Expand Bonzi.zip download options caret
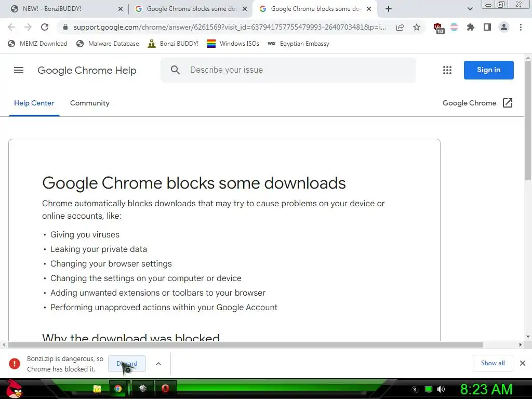532x399 pixels. tap(158, 364)
